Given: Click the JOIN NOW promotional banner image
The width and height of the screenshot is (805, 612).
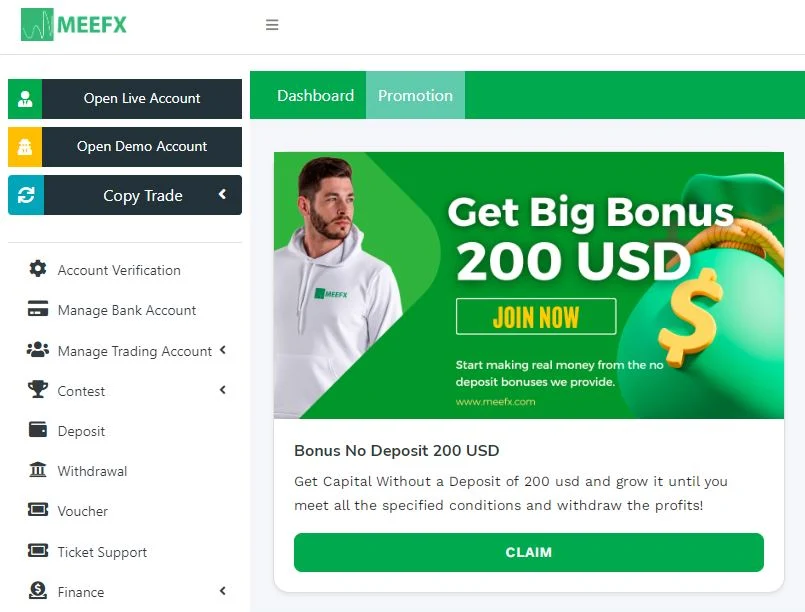Looking at the screenshot, I should click(529, 285).
